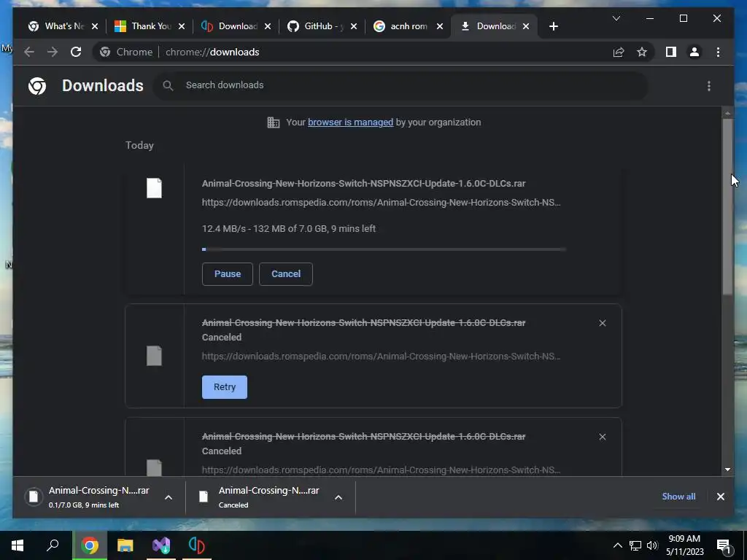This screenshot has height=560, width=747.
Task: Open Windows taskbar search
Action: click(x=53, y=545)
